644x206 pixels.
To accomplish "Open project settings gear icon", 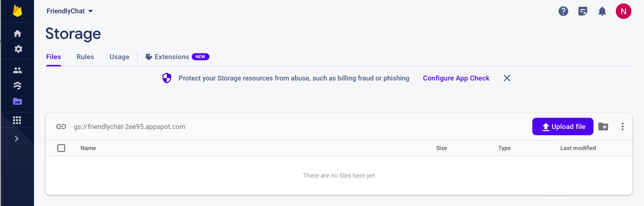I will (x=18, y=49).
